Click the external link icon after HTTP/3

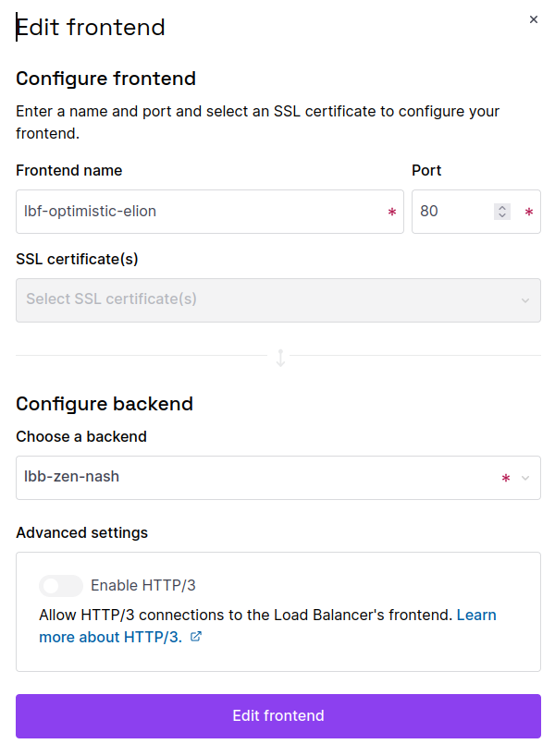pos(195,637)
